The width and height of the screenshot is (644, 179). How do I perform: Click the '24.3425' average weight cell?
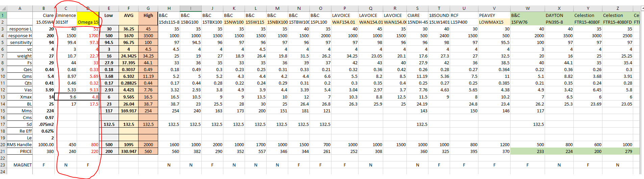click(x=128, y=56)
